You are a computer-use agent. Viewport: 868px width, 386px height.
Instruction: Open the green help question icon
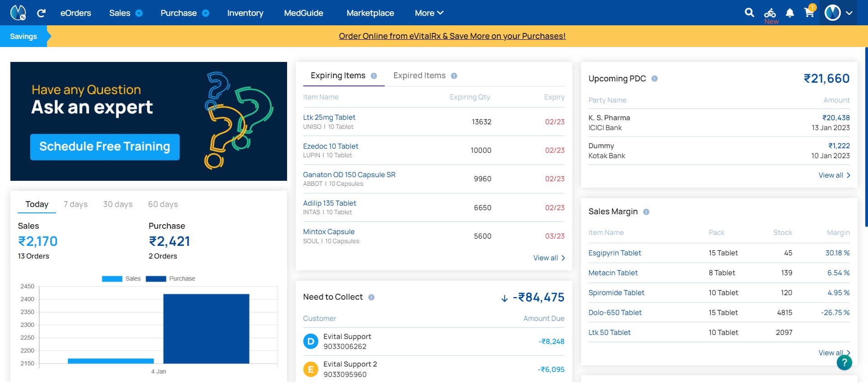click(844, 362)
